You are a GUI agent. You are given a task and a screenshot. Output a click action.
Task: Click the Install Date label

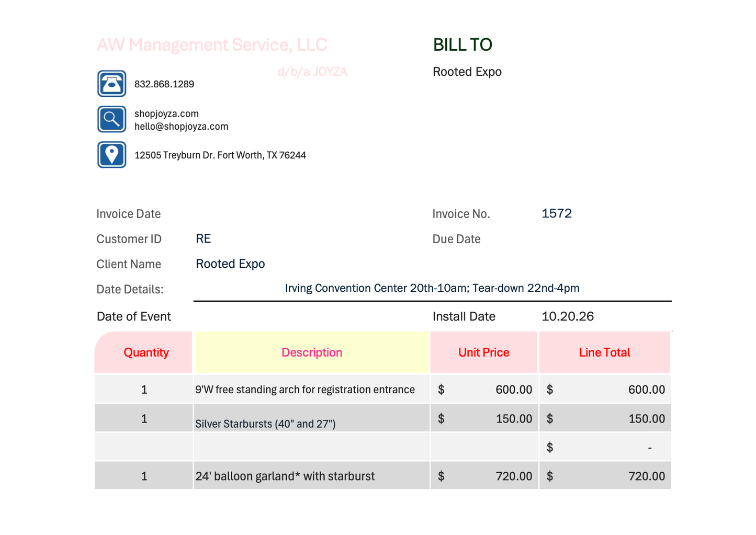click(x=464, y=316)
